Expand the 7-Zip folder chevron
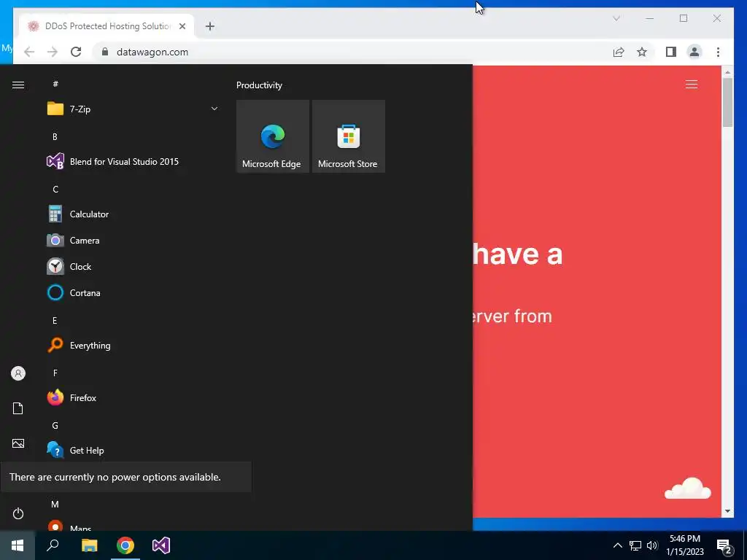The image size is (747, 560). point(214,109)
